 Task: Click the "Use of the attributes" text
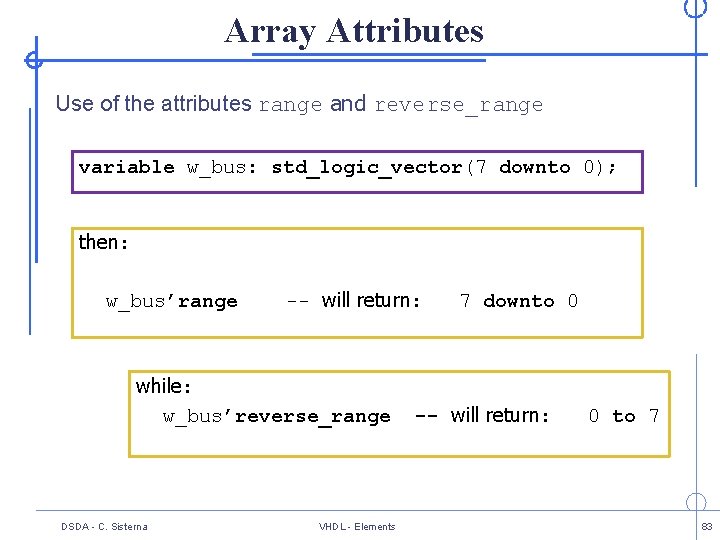coord(153,103)
